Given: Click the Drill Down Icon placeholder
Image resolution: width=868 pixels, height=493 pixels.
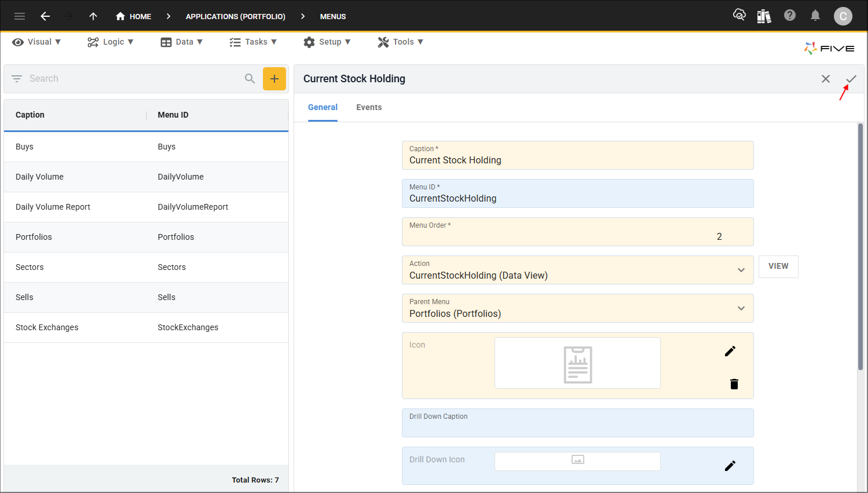Looking at the screenshot, I should click(x=577, y=461).
